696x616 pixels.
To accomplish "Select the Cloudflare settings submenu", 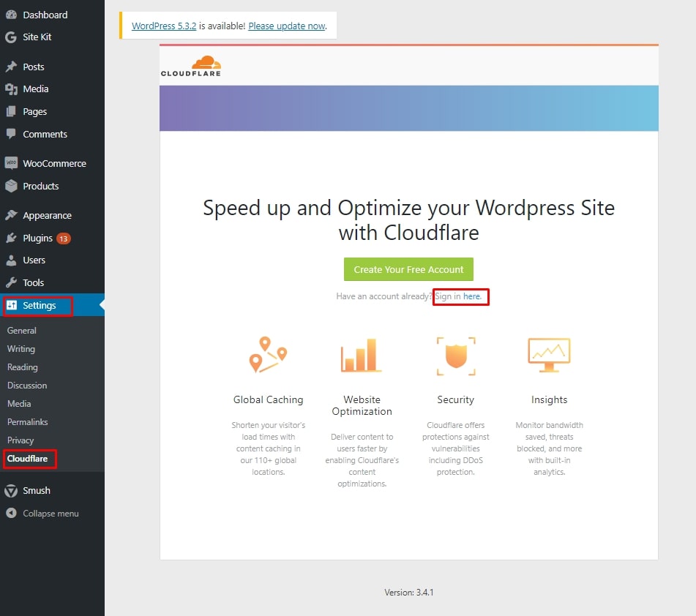I will click(28, 459).
